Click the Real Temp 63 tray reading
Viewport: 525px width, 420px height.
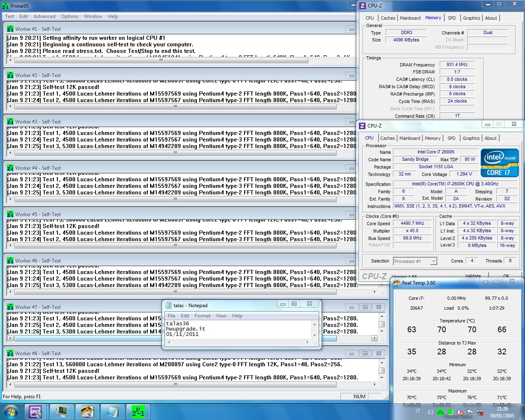click(x=431, y=412)
